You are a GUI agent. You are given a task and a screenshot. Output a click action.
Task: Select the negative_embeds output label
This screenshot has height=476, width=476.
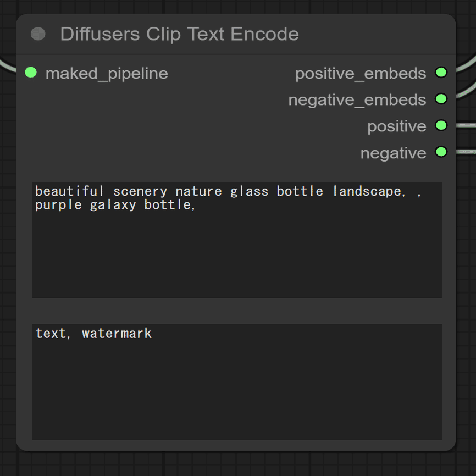coord(357,100)
